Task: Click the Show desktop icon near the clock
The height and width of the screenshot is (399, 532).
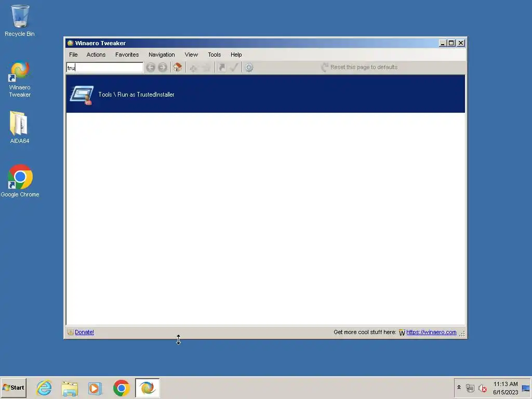Action: (526, 388)
